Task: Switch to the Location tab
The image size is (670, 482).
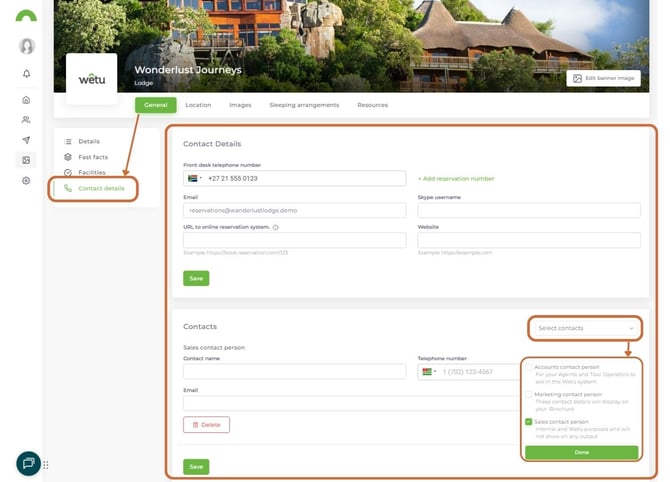Action: click(198, 105)
